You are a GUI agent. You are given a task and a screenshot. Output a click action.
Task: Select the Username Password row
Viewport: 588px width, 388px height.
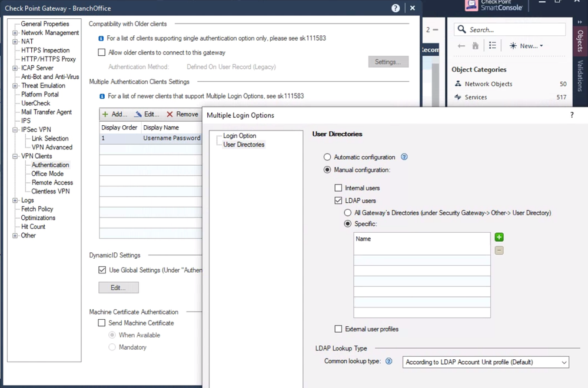click(150, 138)
